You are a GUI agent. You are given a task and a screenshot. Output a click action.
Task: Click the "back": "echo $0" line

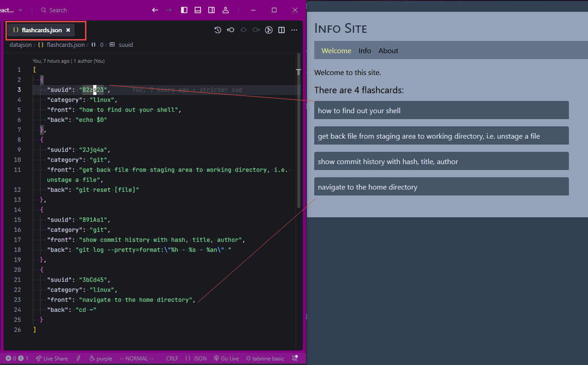tap(77, 120)
